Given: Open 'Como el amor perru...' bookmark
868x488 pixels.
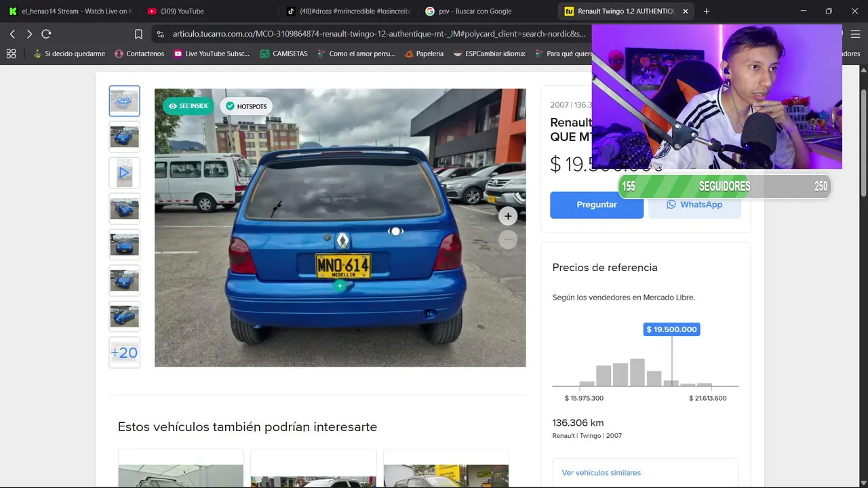Looking at the screenshot, I should tap(355, 54).
